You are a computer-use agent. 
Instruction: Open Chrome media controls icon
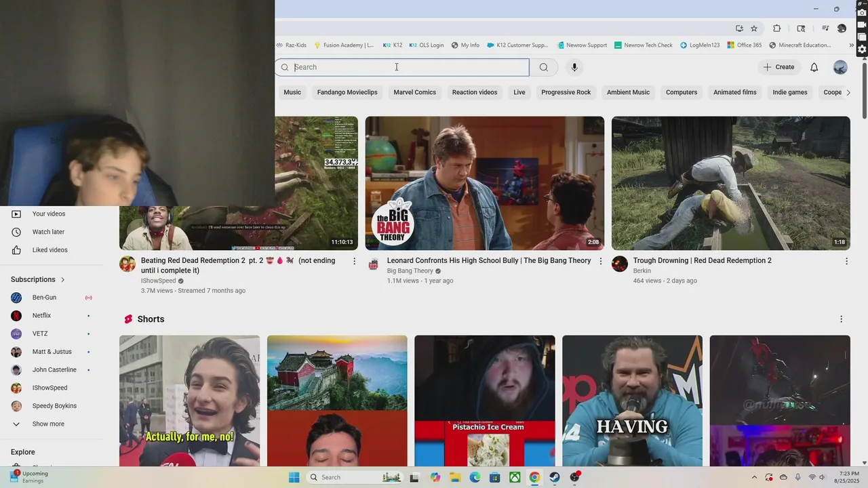pyautogui.click(x=825, y=28)
